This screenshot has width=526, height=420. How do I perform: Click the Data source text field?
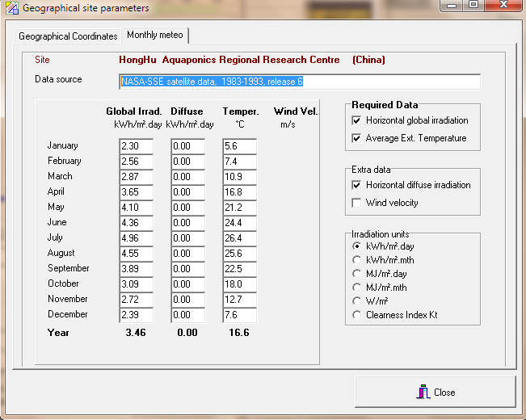(299, 82)
